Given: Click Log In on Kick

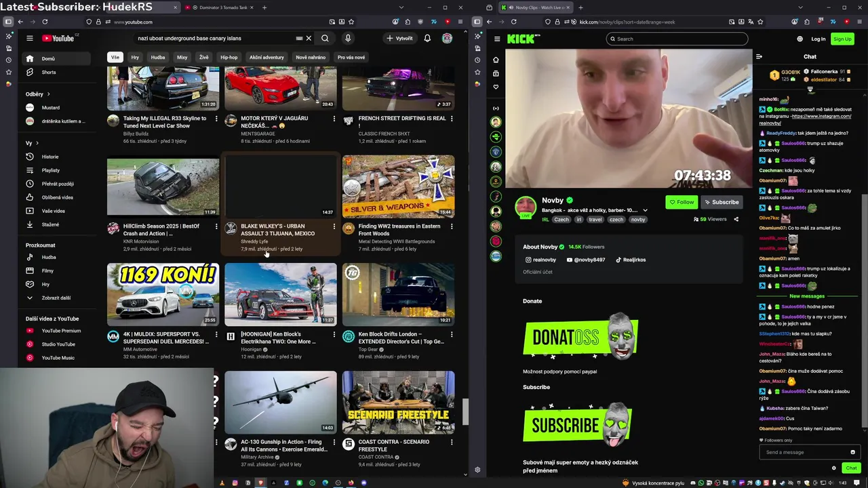Looking at the screenshot, I should 818,39.
